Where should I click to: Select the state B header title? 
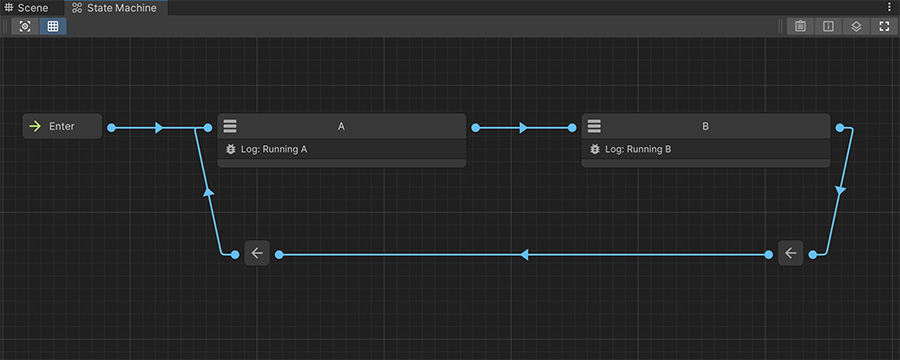pyautogui.click(x=706, y=126)
